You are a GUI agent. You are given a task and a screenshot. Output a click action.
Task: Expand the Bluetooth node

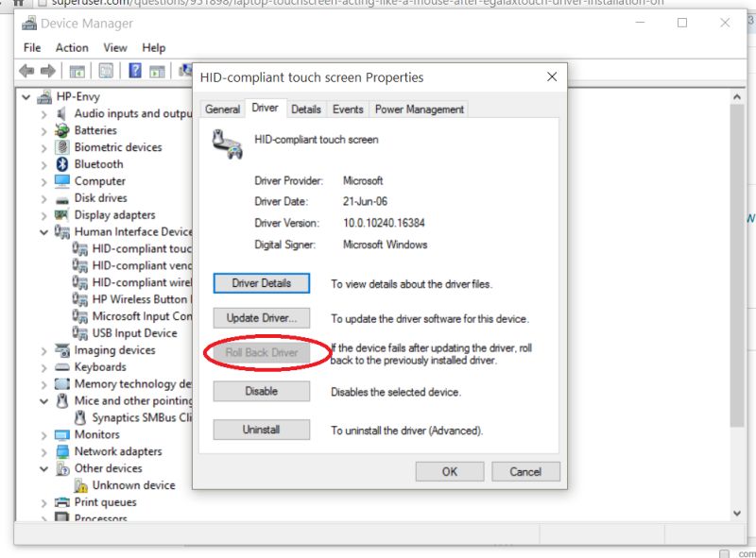pyautogui.click(x=43, y=165)
